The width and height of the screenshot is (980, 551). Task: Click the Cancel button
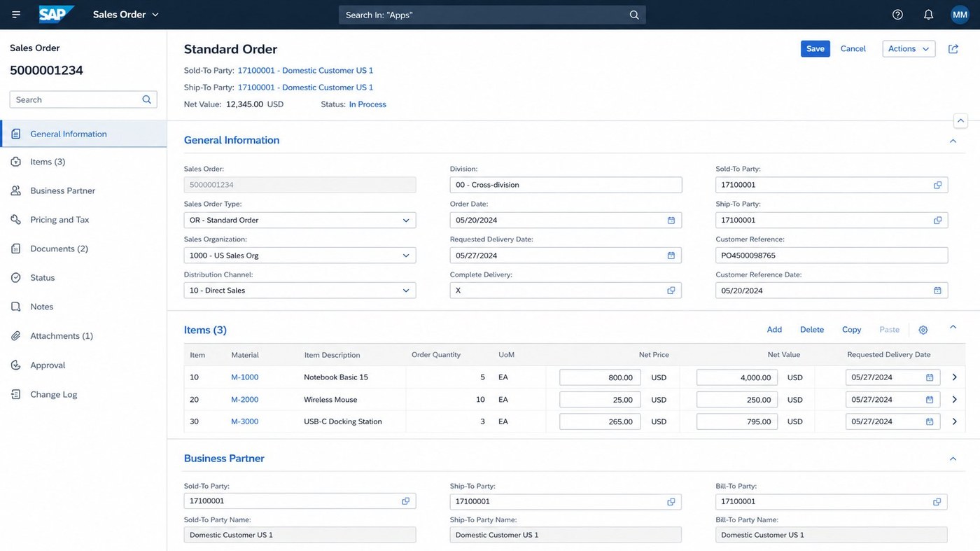(853, 49)
